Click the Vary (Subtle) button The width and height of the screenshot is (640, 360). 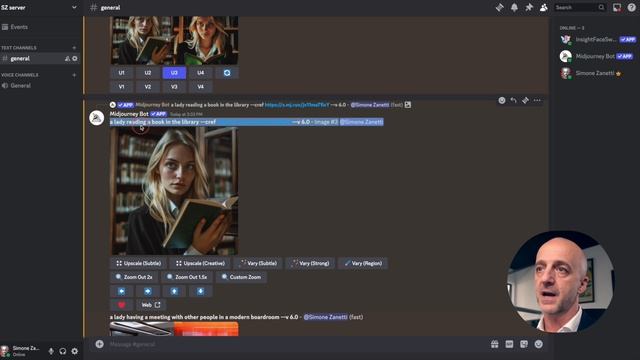[258, 263]
